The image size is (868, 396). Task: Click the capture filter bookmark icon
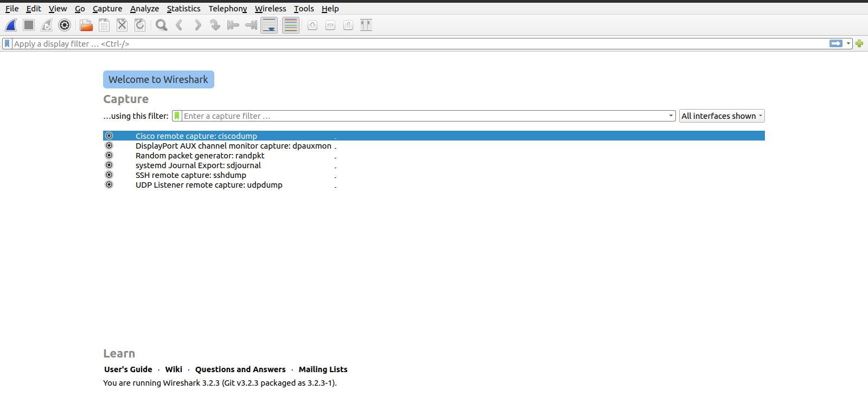pyautogui.click(x=177, y=116)
